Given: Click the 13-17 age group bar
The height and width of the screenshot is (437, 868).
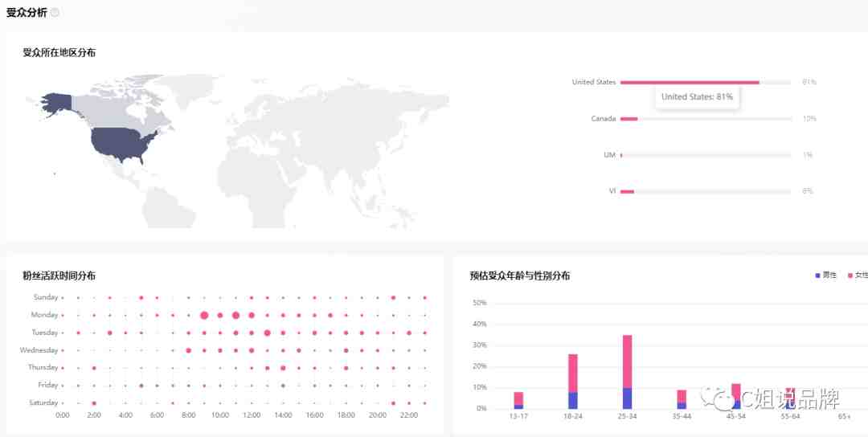Looking at the screenshot, I should pos(518,401).
